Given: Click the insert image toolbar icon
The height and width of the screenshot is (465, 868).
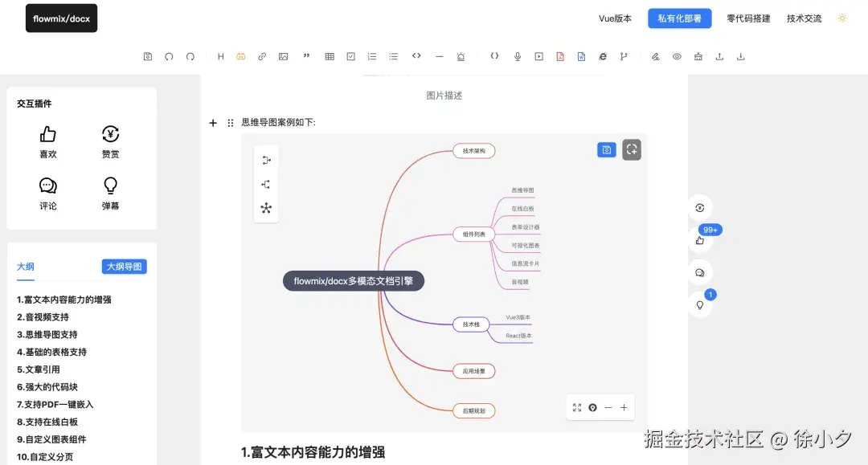Looking at the screenshot, I should point(284,56).
